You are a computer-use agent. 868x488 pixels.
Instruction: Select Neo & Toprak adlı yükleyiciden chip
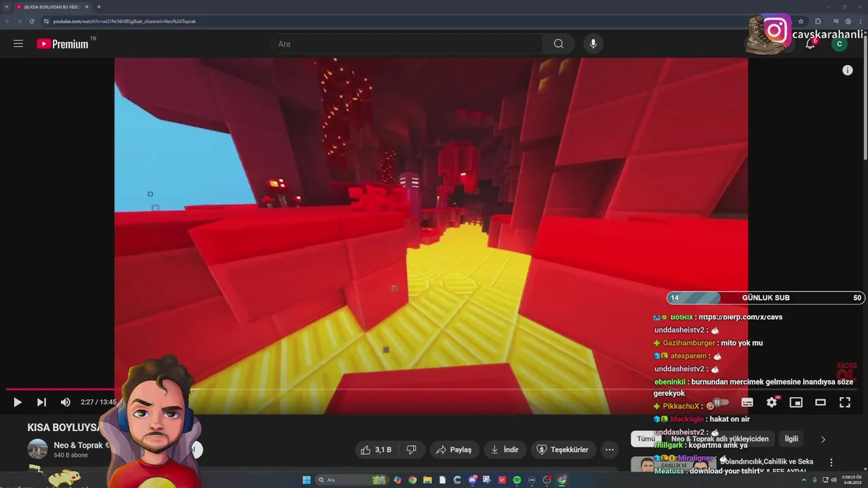pyautogui.click(x=719, y=439)
